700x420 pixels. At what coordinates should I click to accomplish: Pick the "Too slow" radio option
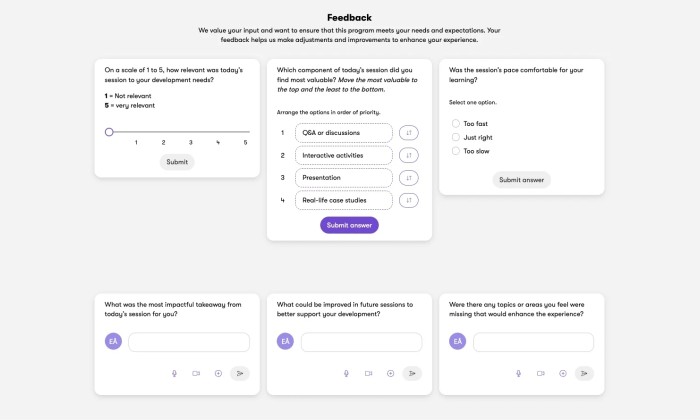[x=456, y=151]
